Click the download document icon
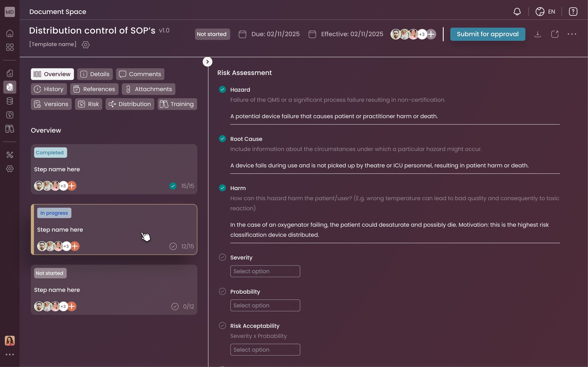The height and width of the screenshot is (367, 588). point(537,34)
